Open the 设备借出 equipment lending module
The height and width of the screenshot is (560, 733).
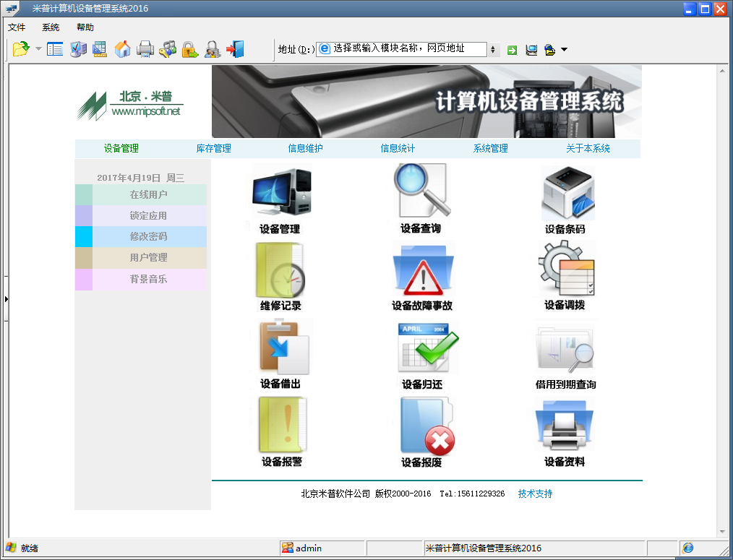click(x=282, y=352)
